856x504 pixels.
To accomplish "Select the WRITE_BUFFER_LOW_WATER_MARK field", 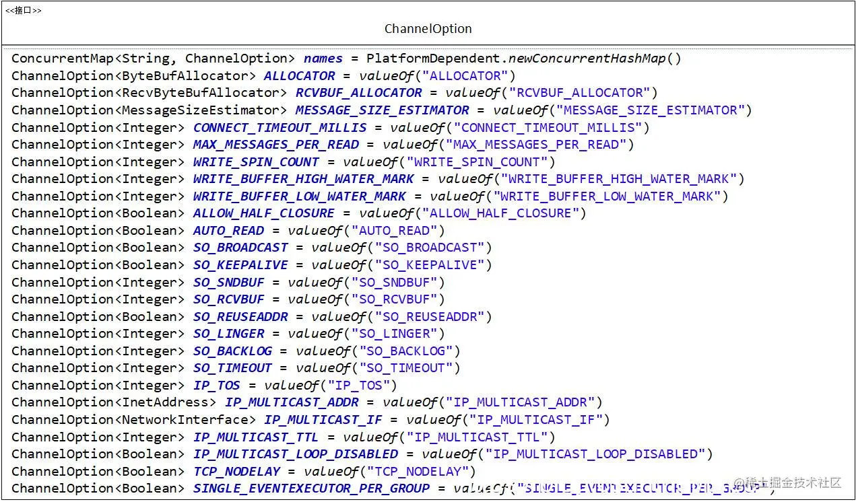I will pos(370,196).
